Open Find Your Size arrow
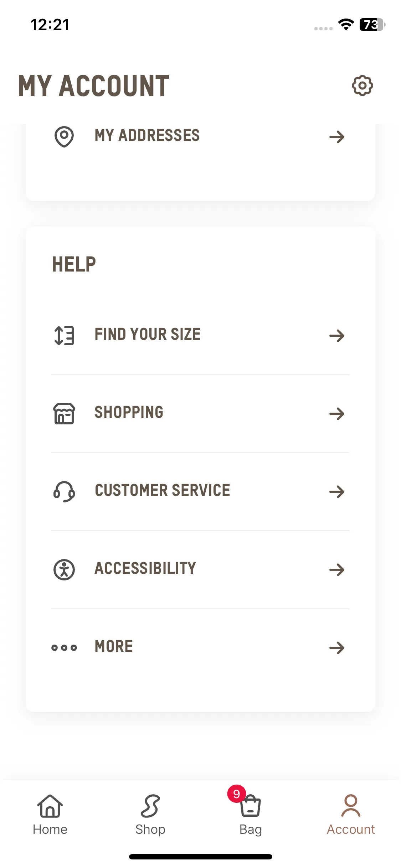This screenshot has width=401, height=868. (337, 336)
